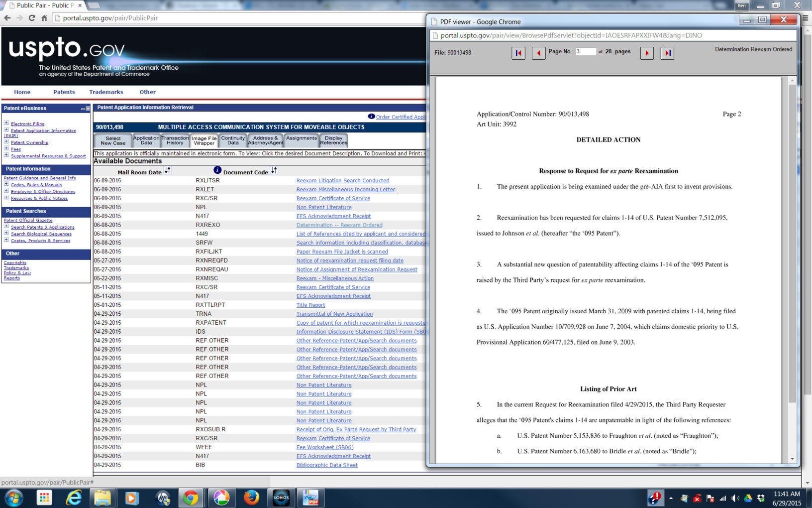
Task: Open Other in top navigation
Action: click(x=147, y=92)
